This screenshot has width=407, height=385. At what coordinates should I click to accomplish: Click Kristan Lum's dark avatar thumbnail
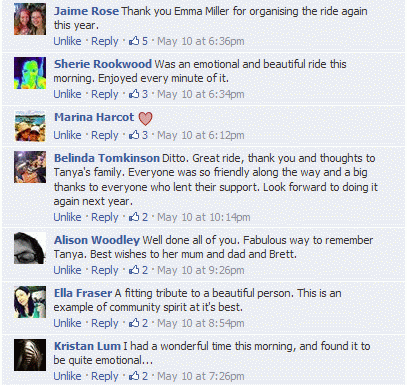click(30, 355)
